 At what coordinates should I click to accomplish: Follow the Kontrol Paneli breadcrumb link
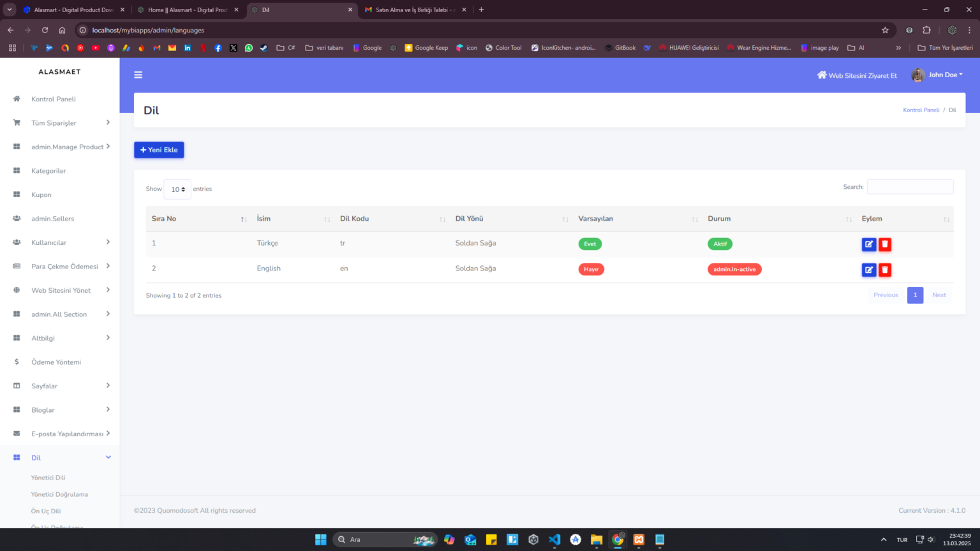[921, 110]
